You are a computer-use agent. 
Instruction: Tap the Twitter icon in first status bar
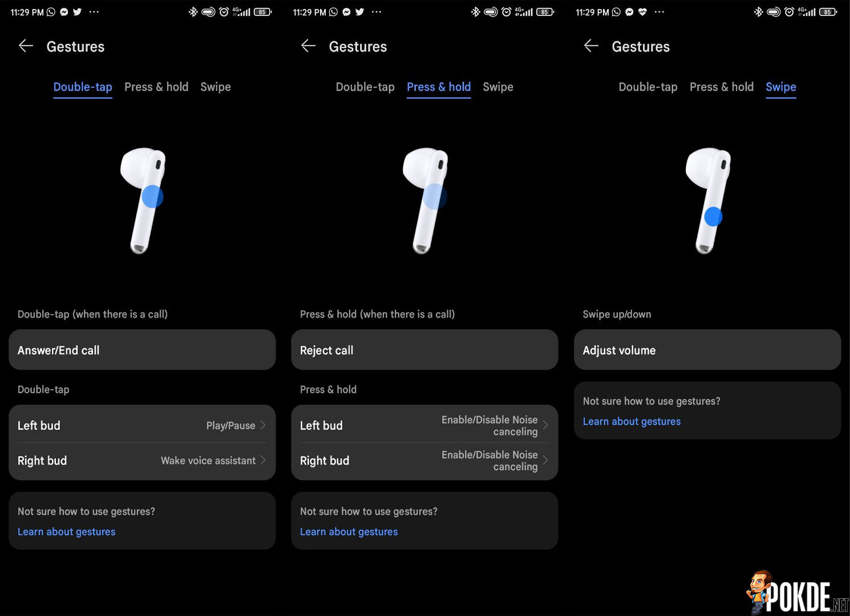[78, 12]
